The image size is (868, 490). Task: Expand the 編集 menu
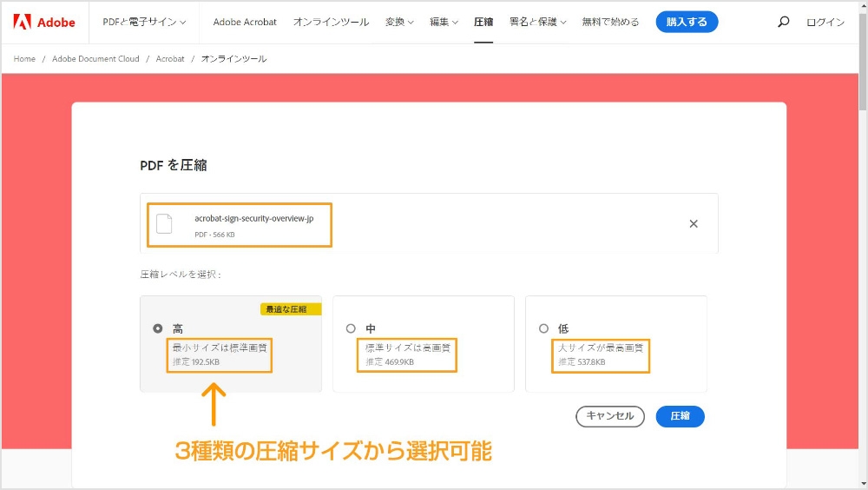444,23
